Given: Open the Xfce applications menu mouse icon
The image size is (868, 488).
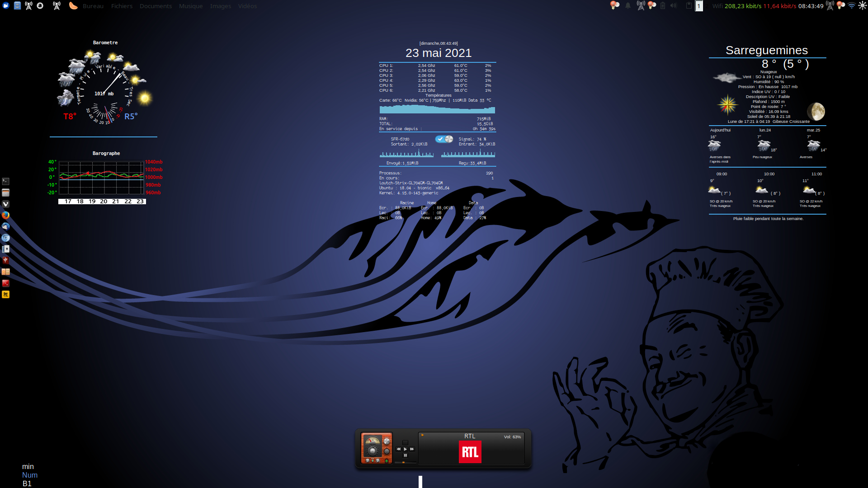Looking at the screenshot, I should click(x=6, y=6).
